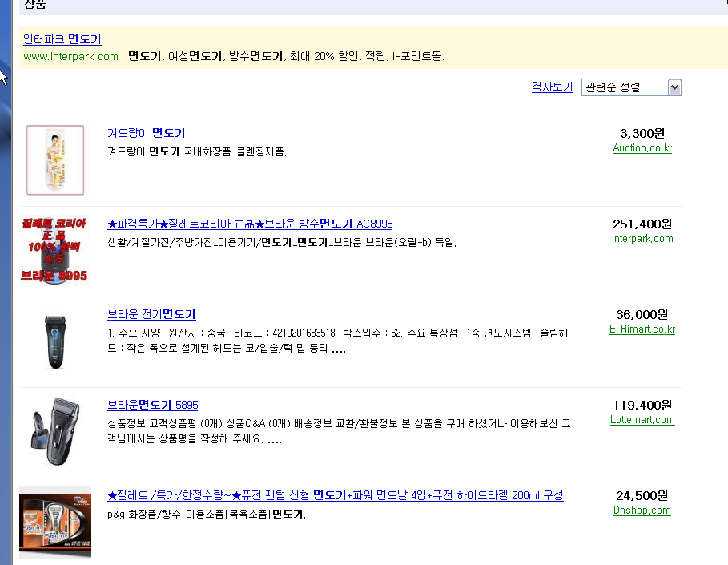Select the 브라운 전기면도기 shaver thumbnail
The image size is (728, 565).
point(55,341)
